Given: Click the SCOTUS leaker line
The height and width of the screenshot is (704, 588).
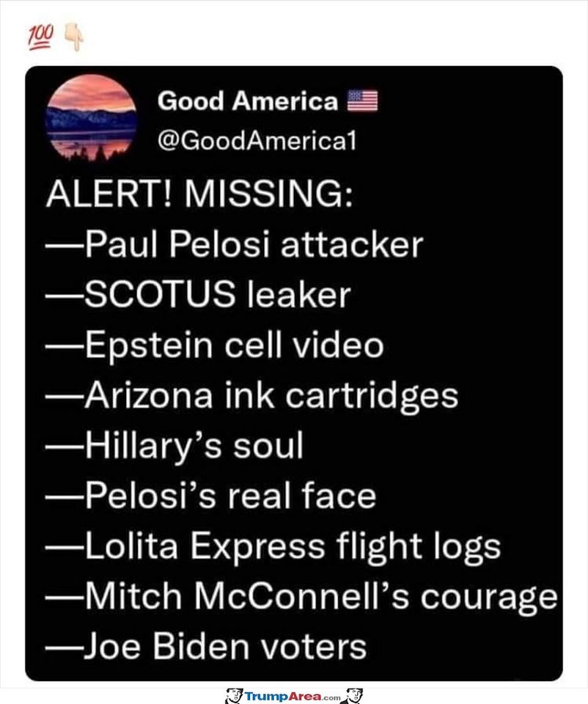Looking at the screenshot, I should [x=199, y=295].
